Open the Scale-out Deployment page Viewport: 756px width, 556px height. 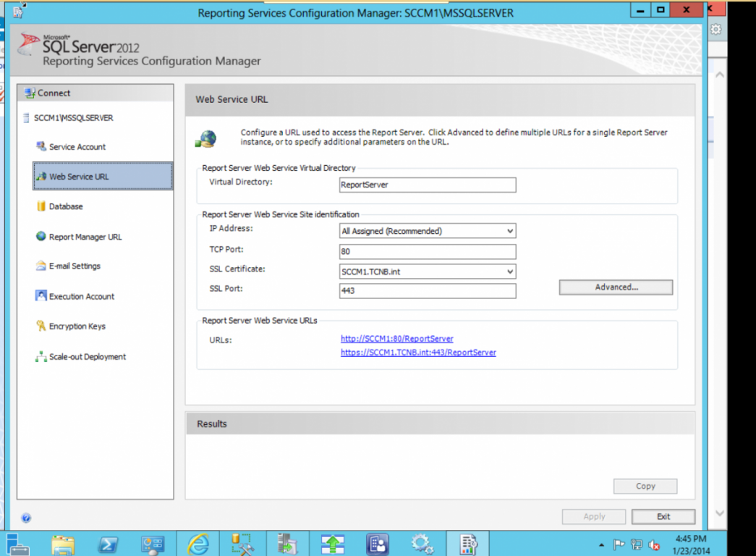coord(80,357)
